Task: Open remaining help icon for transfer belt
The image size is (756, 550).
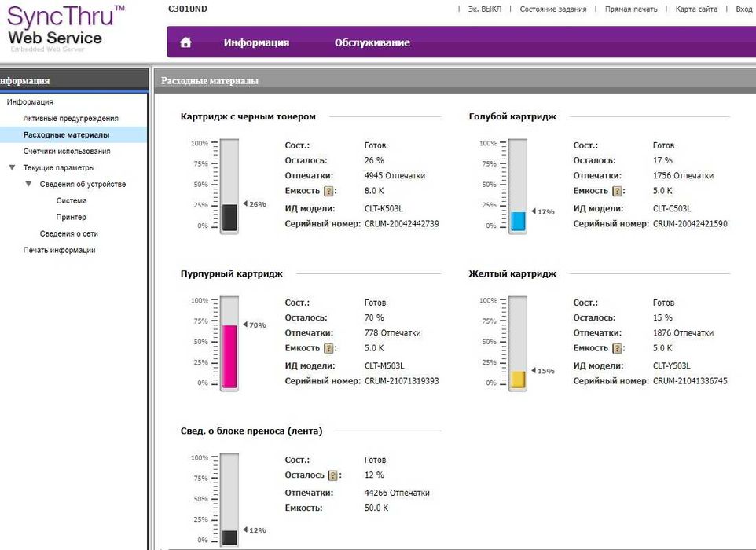Action: tap(333, 476)
